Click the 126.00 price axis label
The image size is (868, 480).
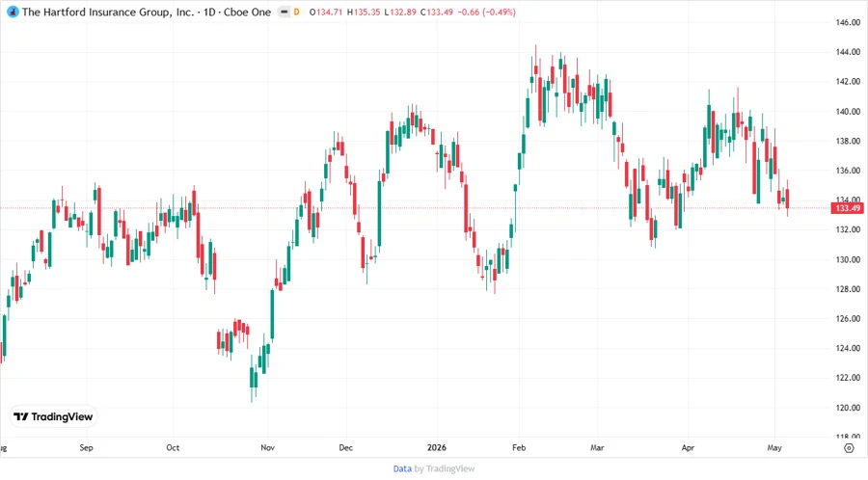(x=848, y=318)
